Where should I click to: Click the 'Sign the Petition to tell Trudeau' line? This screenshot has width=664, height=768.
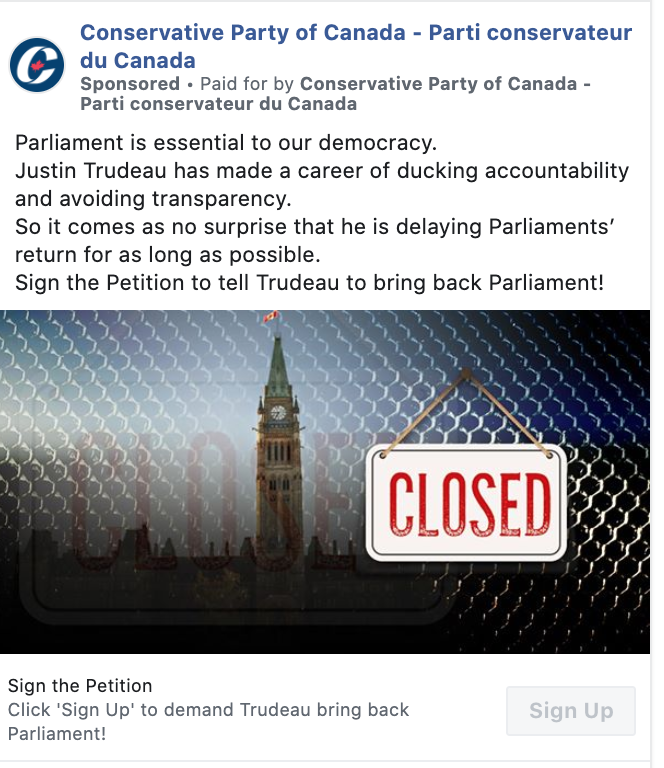click(310, 282)
